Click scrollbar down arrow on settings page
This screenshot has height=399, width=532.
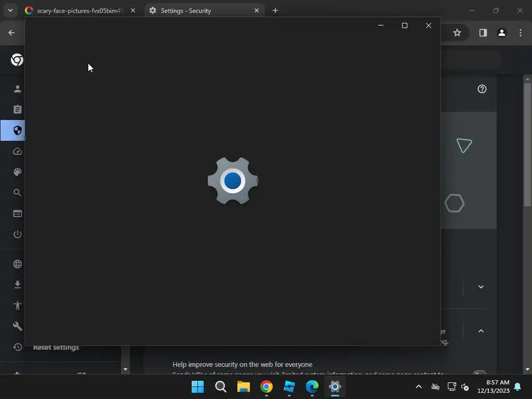[x=527, y=369]
